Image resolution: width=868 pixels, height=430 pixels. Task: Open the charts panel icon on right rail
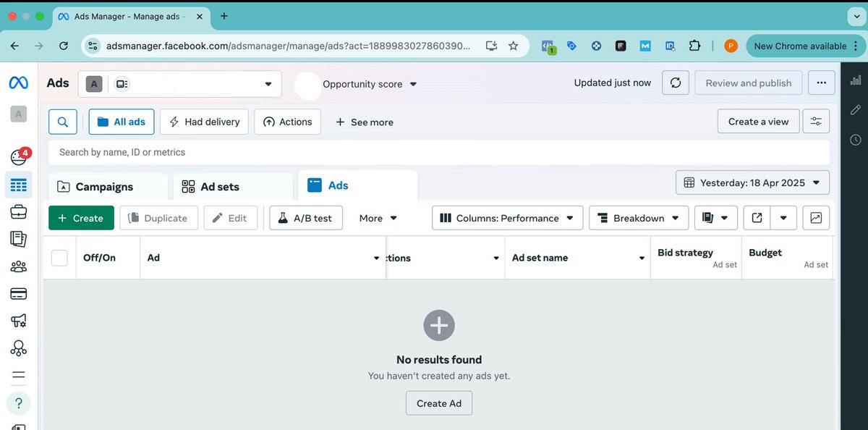click(x=856, y=80)
